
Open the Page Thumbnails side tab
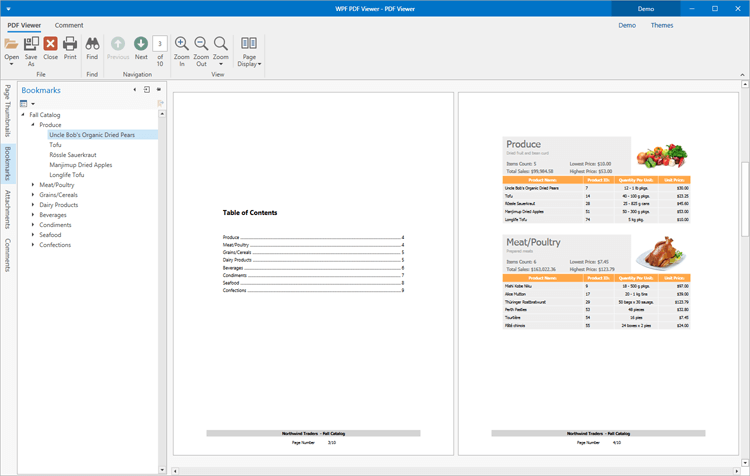[x=7, y=111]
